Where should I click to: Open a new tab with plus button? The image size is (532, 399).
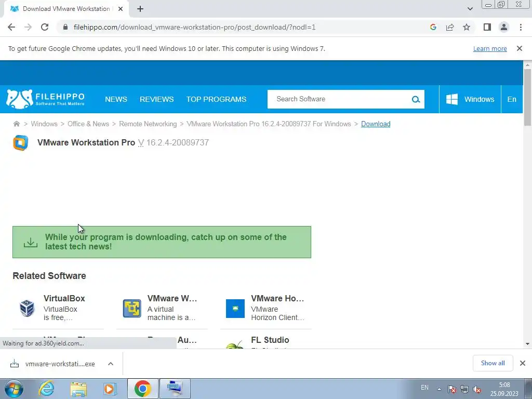point(140,9)
